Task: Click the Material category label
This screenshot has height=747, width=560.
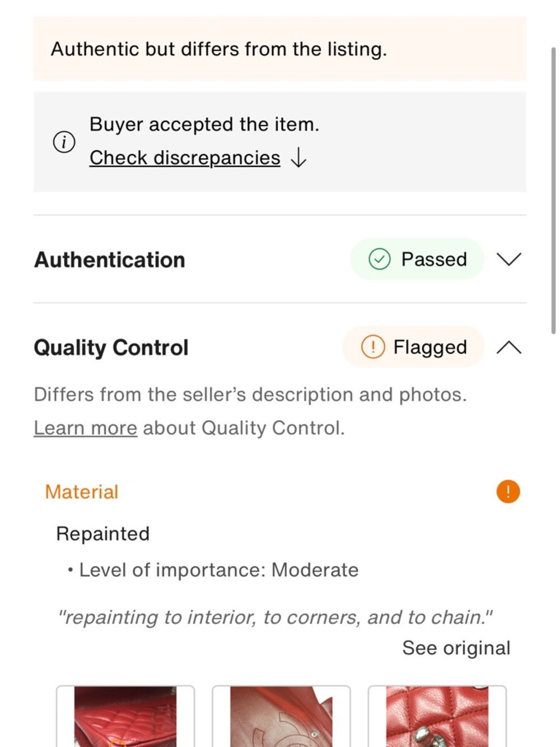Action: click(82, 492)
